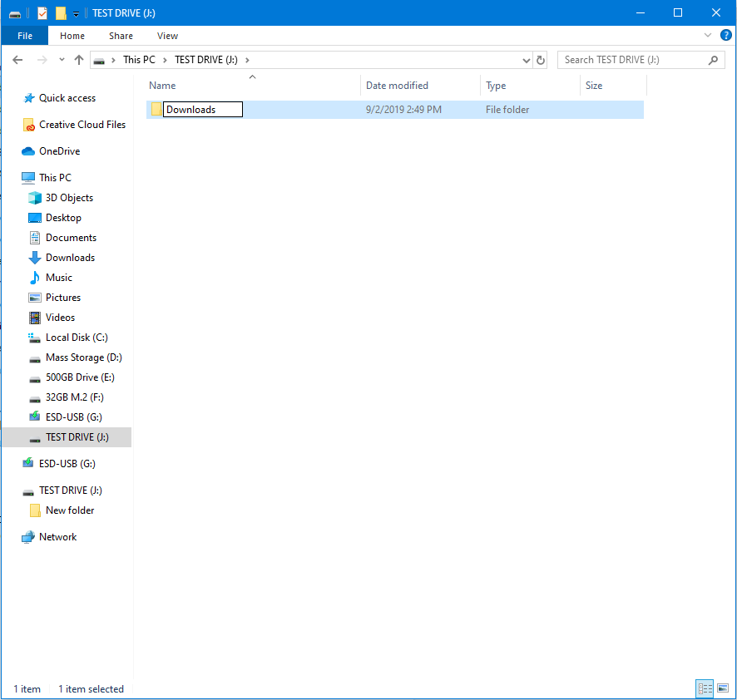This screenshot has width=737, height=700.
Task: Select OneDrive in navigation pane
Action: (59, 151)
